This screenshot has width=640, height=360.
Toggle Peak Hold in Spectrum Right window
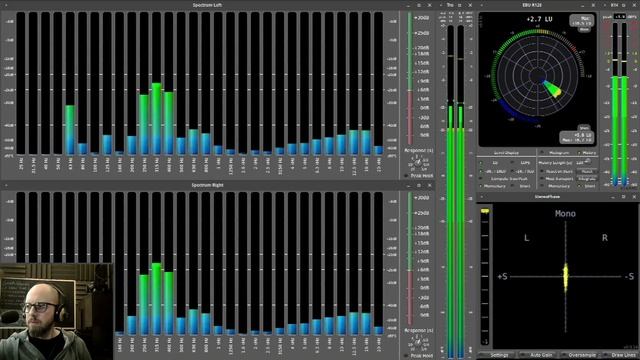click(418, 356)
